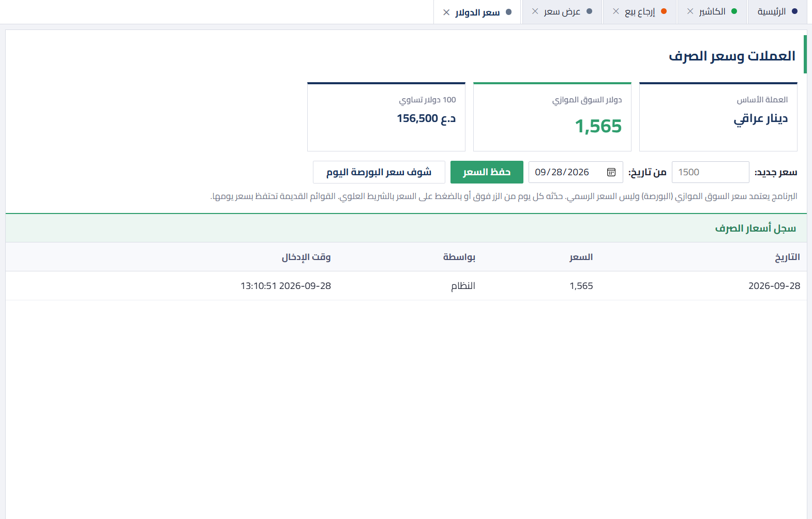812x519 pixels.
Task: Click the بواسطة column header
Action: pyautogui.click(x=459, y=257)
